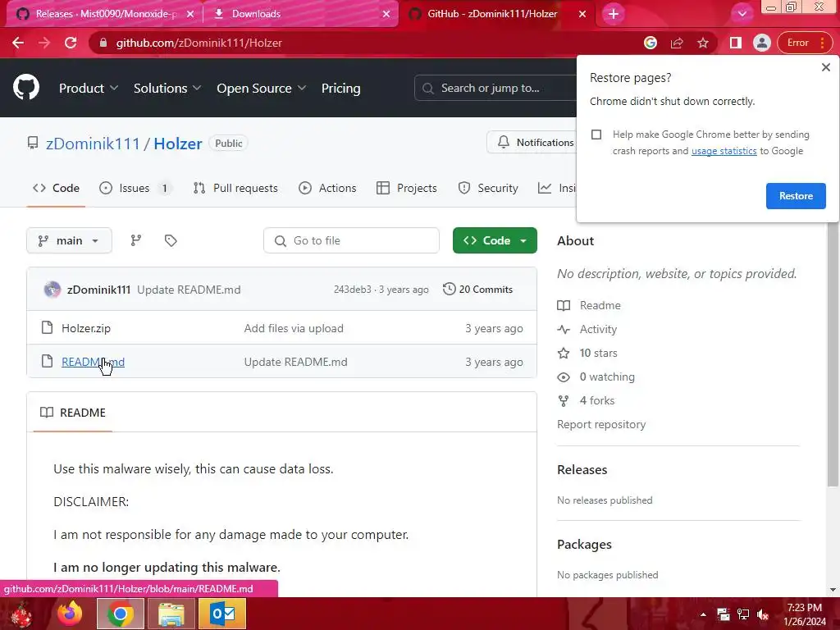View the 20 Commits history

click(478, 290)
